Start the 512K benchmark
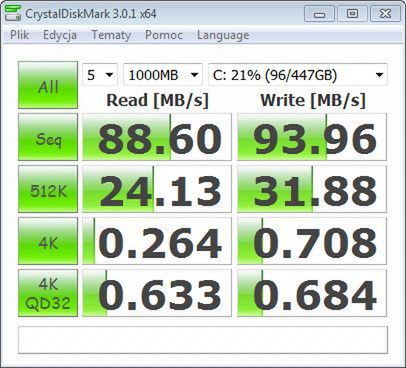Viewport: 406px width, 368px height. 48,189
